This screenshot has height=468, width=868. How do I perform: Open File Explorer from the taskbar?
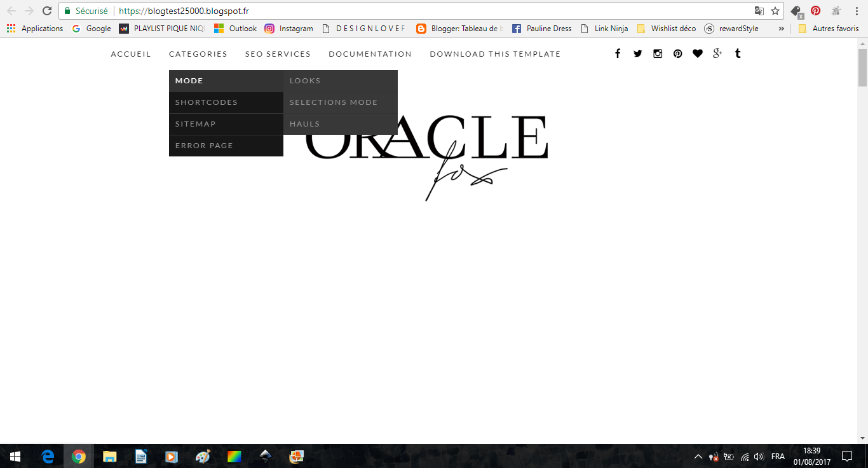pyautogui.click(x=110, y=457)
